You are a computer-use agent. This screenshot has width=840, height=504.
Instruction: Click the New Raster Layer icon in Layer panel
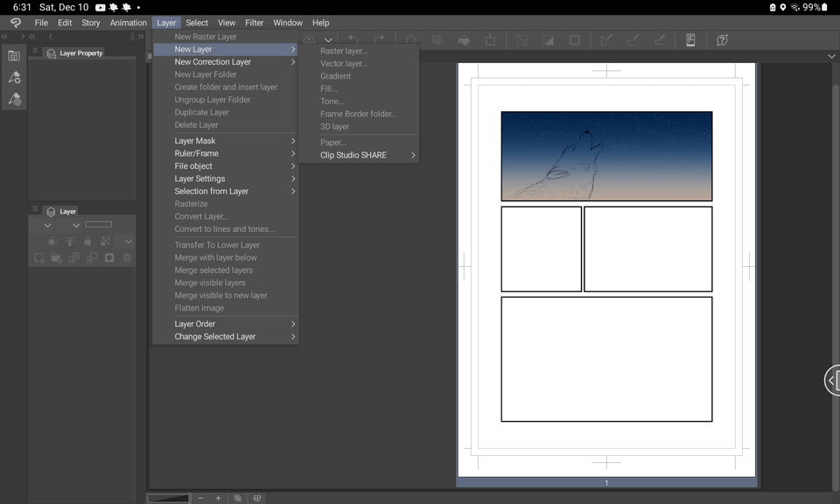click(39, 258)
